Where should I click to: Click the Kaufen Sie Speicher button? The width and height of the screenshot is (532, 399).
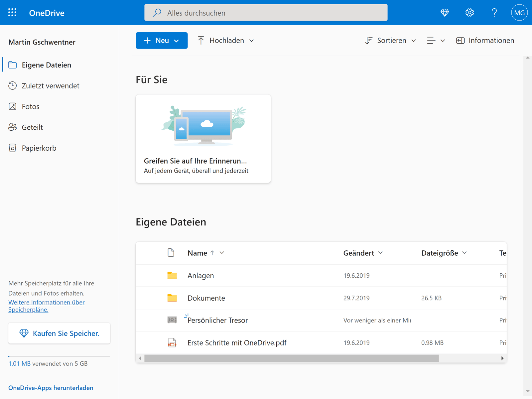coord(59,333)
